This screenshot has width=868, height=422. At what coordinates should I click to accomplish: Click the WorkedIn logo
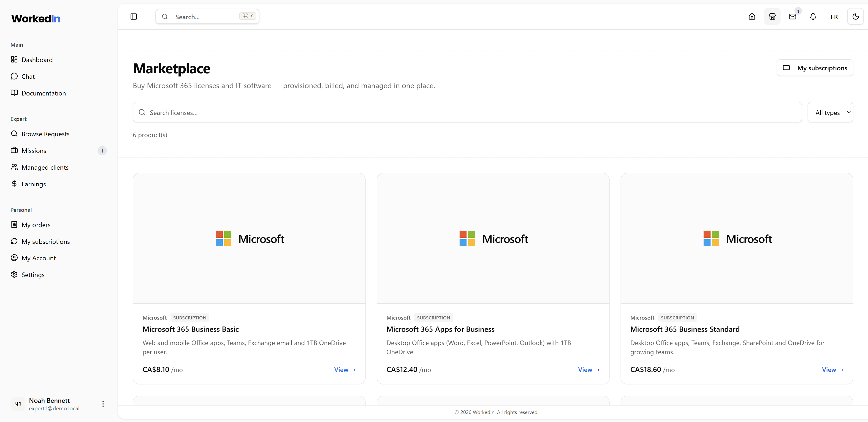pyautogui.click(x=36, y=19)
